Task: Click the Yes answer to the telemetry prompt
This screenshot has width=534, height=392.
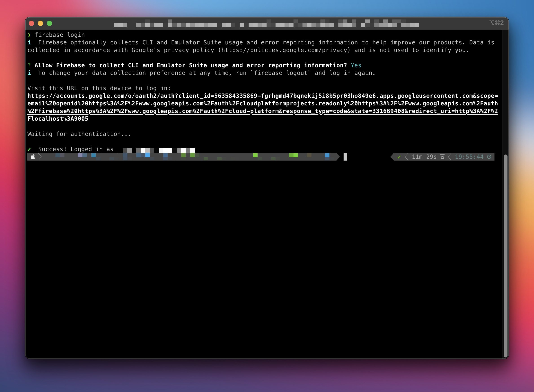Action: 356,65
